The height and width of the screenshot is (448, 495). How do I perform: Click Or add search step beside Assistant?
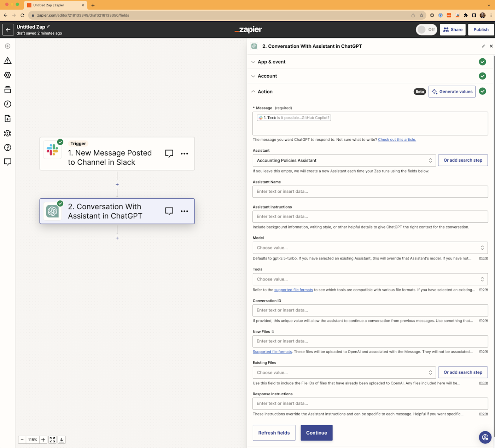point(463,161)
